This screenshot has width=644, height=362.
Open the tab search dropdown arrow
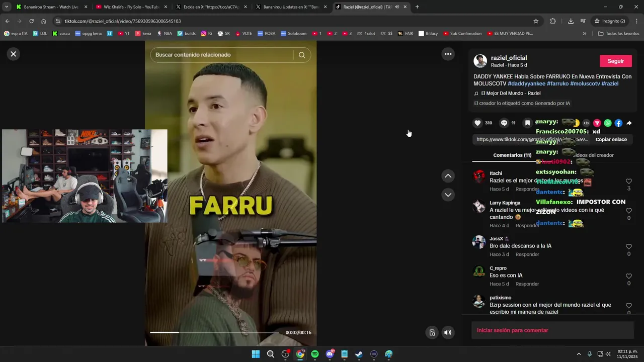pos(6,7)
